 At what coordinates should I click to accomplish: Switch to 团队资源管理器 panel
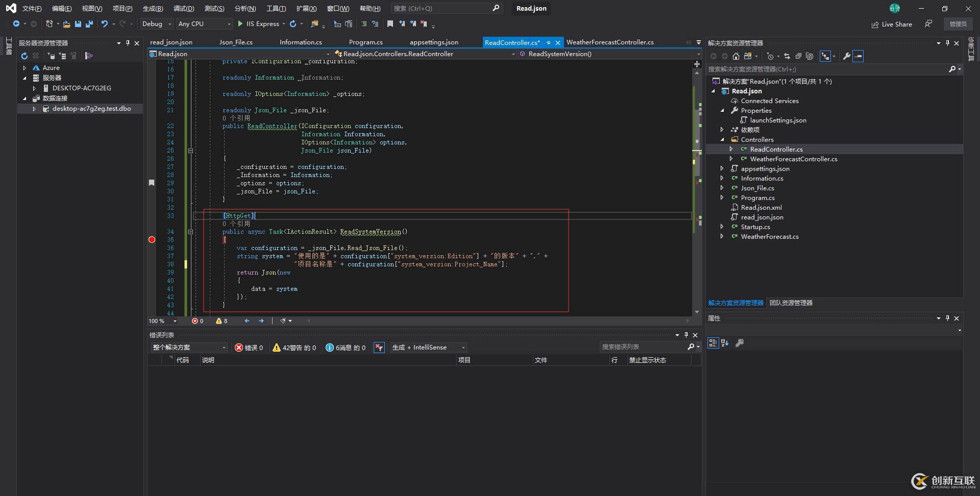[x=791, y=303]
